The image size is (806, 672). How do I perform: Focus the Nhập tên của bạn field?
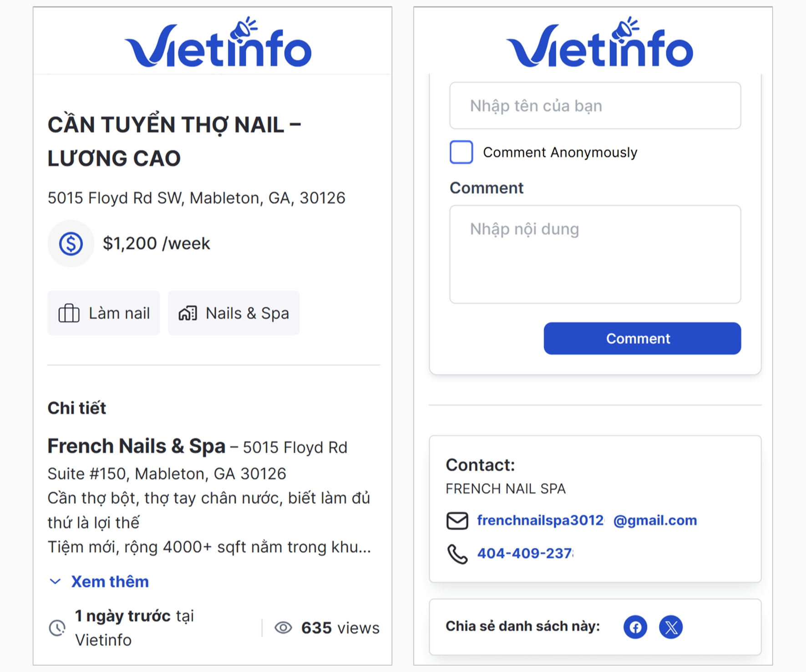pyautogui.click(x=595, y=106)
